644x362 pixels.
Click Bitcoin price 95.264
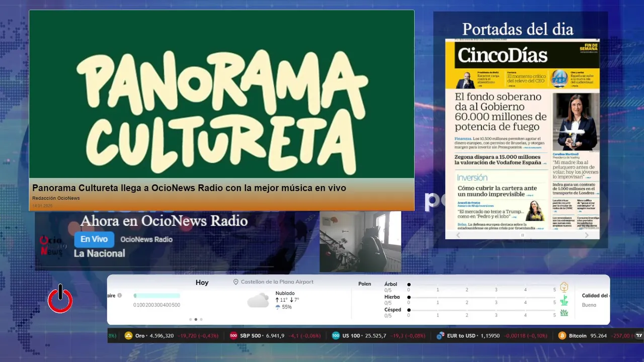598,336
